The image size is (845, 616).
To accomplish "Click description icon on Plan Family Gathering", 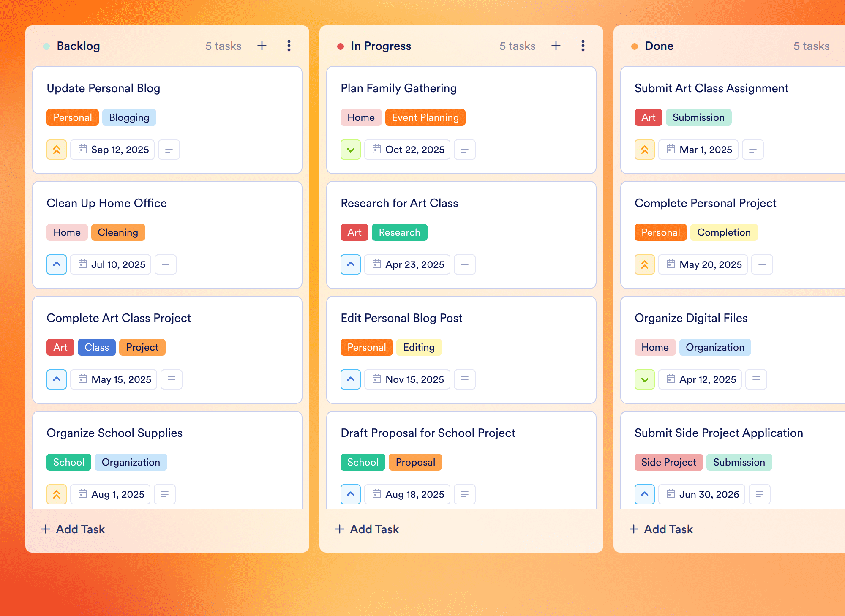I will pos(465,150).
